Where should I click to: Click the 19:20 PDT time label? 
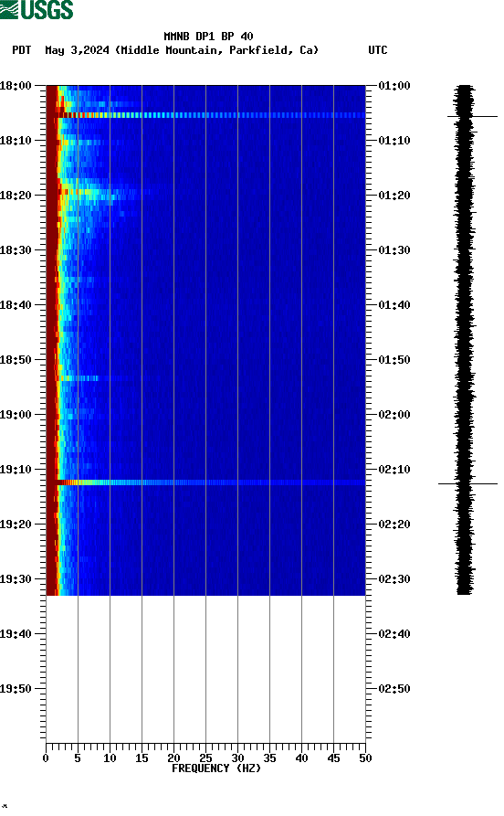(16, 525)
